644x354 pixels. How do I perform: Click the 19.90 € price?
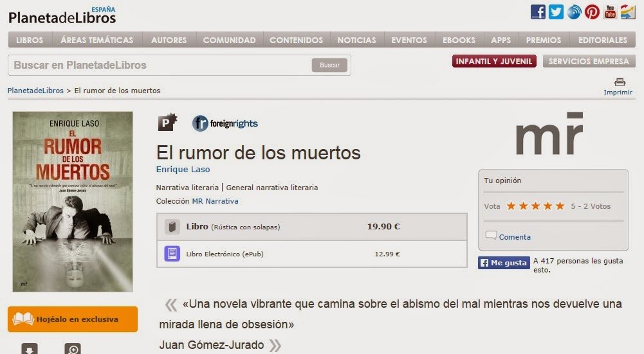(x=383, y=226)
